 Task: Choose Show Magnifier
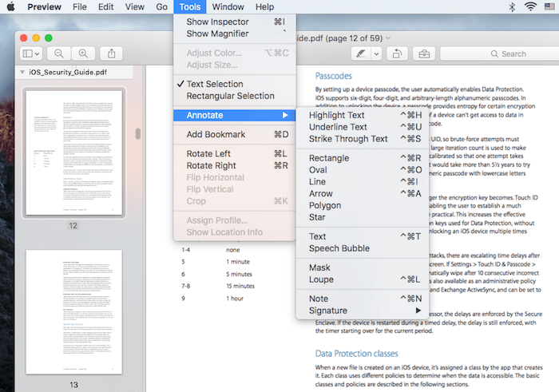point(235,34)
